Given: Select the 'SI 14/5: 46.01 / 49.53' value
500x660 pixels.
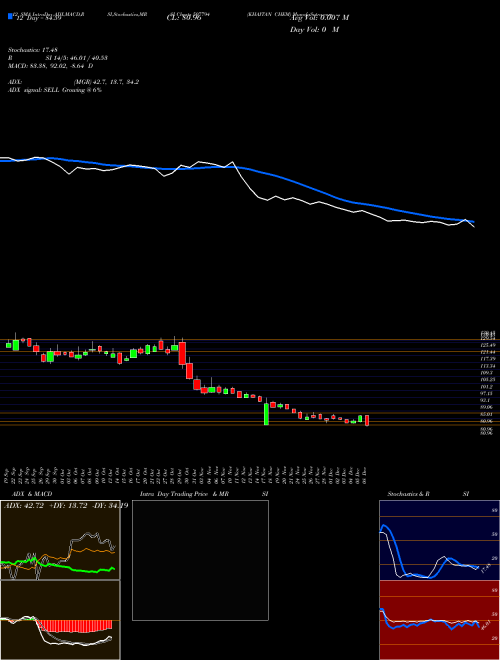Looking at the screenshot, I should [x=77, y=58].
